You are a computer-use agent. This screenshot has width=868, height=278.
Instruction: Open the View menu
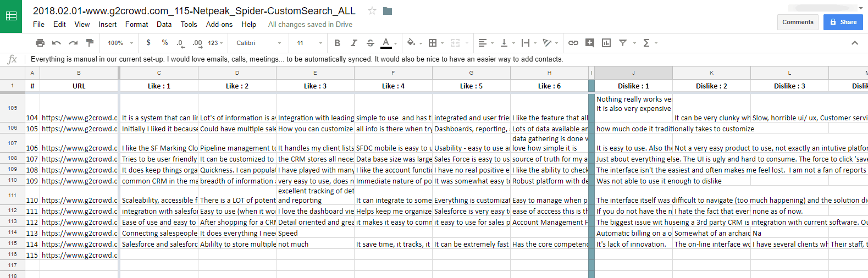(x=82, y=24)
